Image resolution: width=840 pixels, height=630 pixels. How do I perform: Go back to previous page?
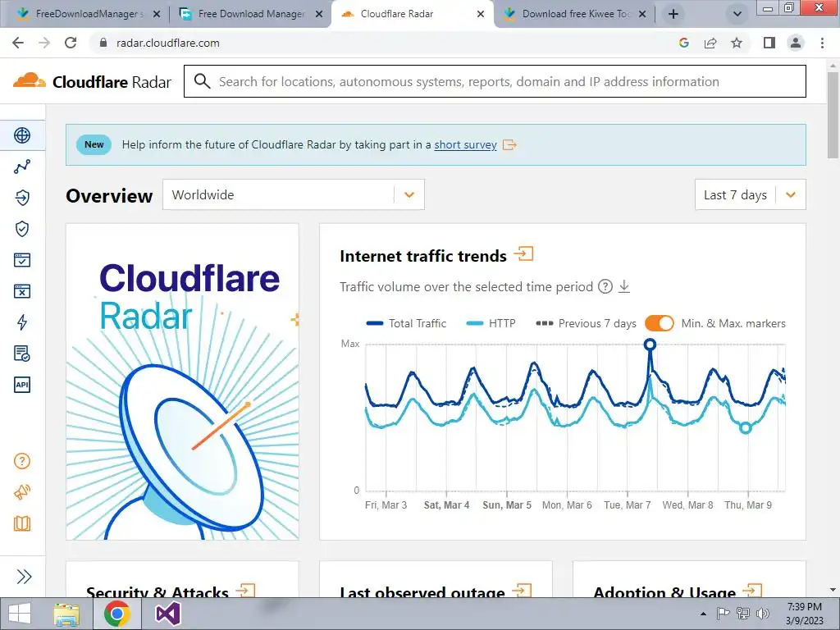pyautogui.click(x=18, y=43)
